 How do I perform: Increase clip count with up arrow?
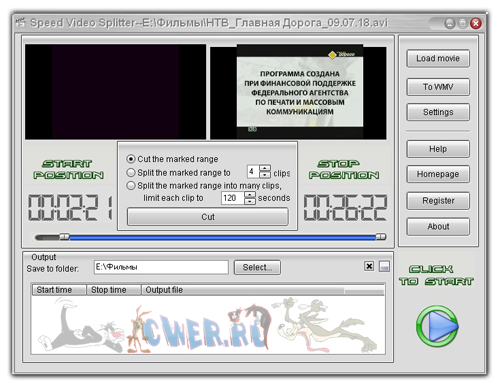click(265, 168)
